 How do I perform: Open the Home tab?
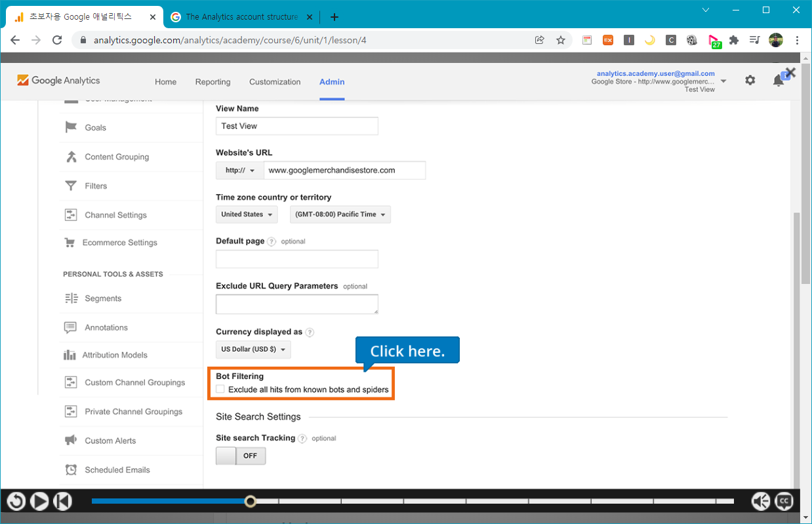165,82
